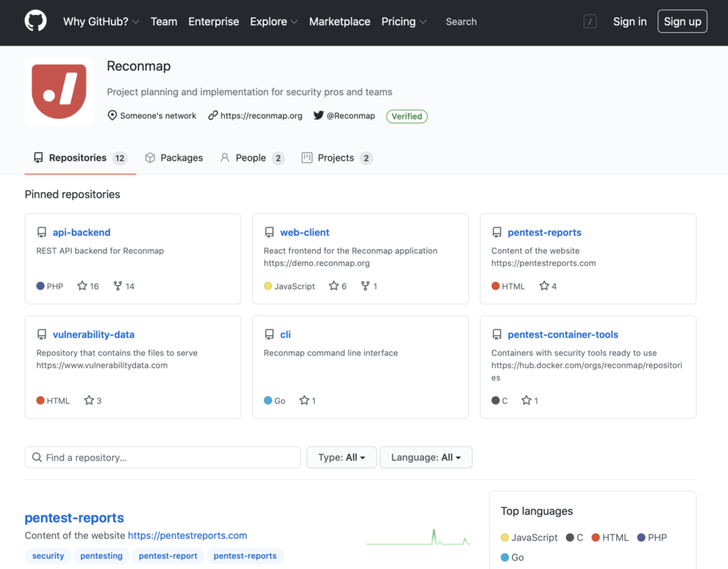Click the pentest-reports activity sparkline graph

(418, 537)
